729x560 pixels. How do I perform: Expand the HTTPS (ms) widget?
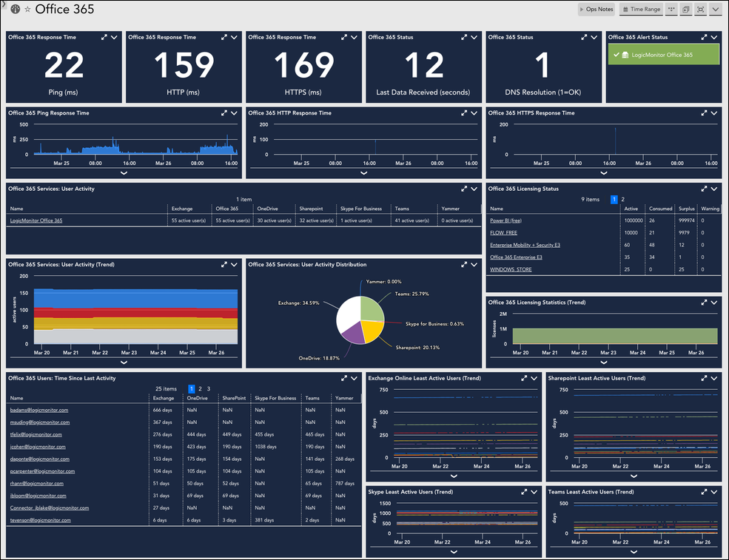click(344, 37)
